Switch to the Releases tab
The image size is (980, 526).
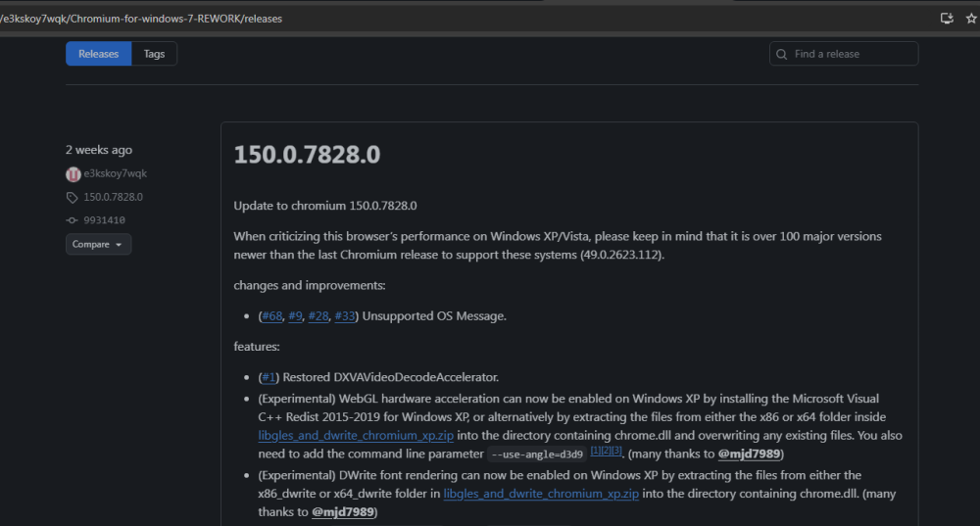(98, 54)
